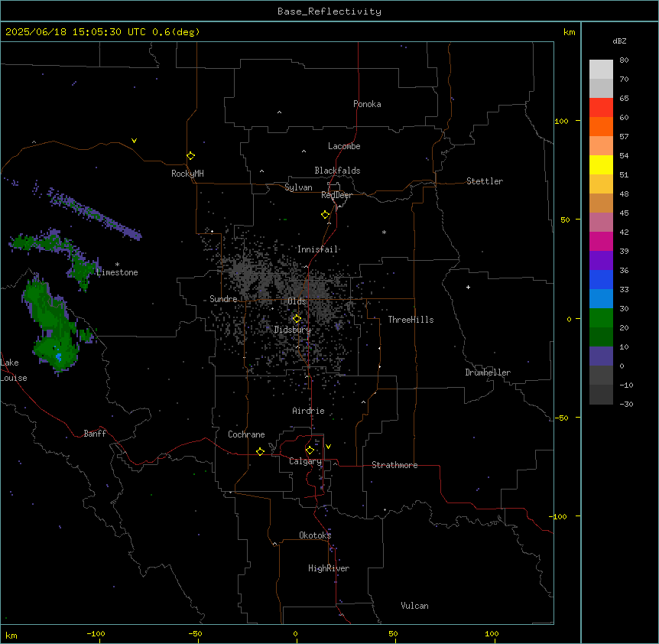The height and width of the screenshot is (644, 659).
Task: Select the RedDeer city label
Action: [x=336, y=195]
